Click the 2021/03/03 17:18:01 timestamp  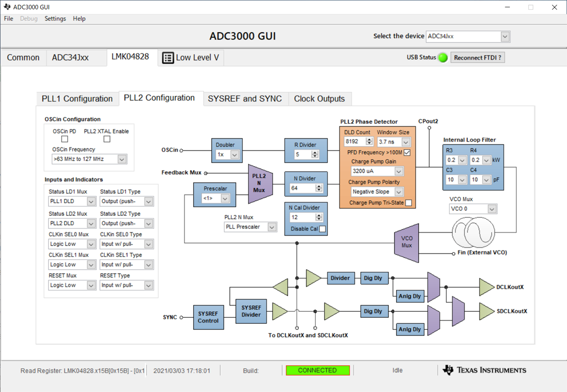click(x=182, y=370)
